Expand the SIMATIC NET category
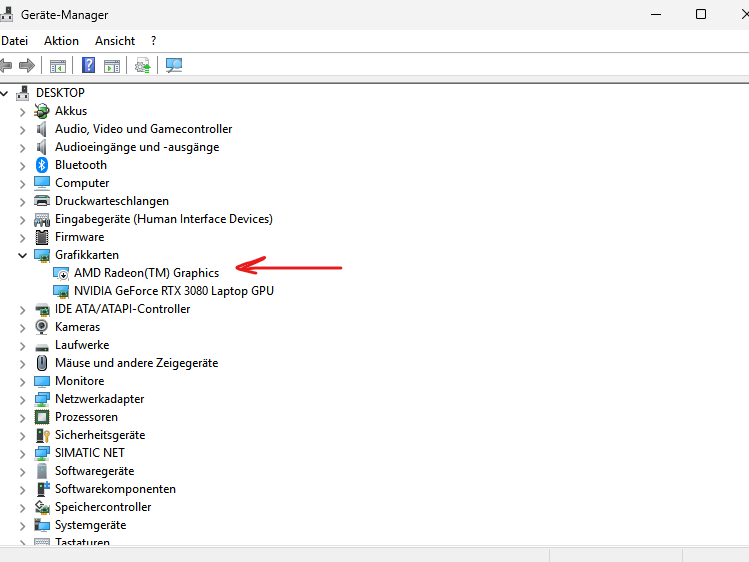 [x=22, y=454]
